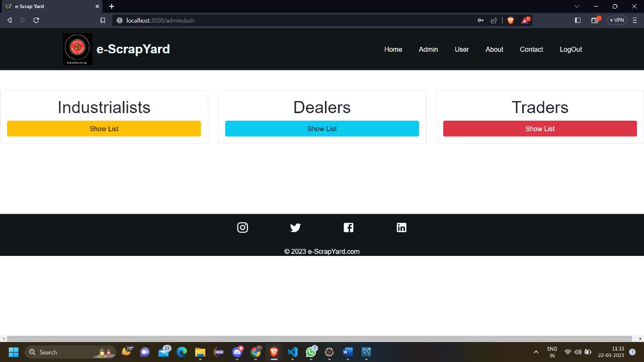Screen dimensions: 644x362
Task: Open the Contact page from navigation
Action: [531, 49]
